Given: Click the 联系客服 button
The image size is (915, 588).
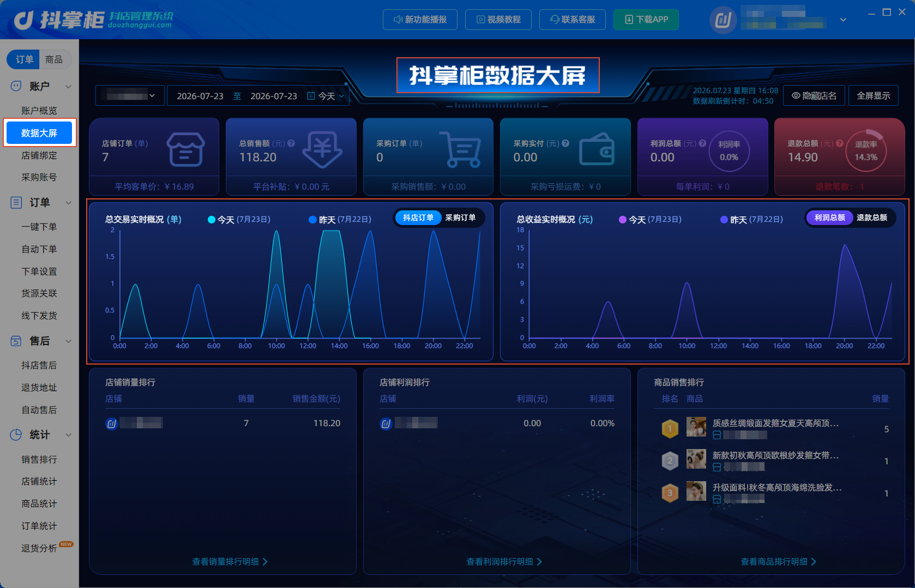Looking at the screenshot, I should click(x=573, y=20).
